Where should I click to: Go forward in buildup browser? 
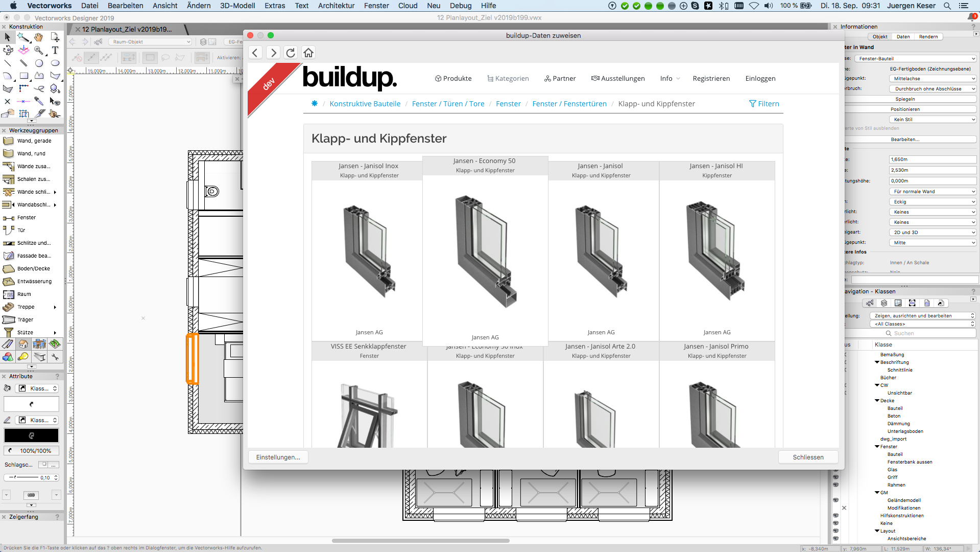[x=273, y=53]
